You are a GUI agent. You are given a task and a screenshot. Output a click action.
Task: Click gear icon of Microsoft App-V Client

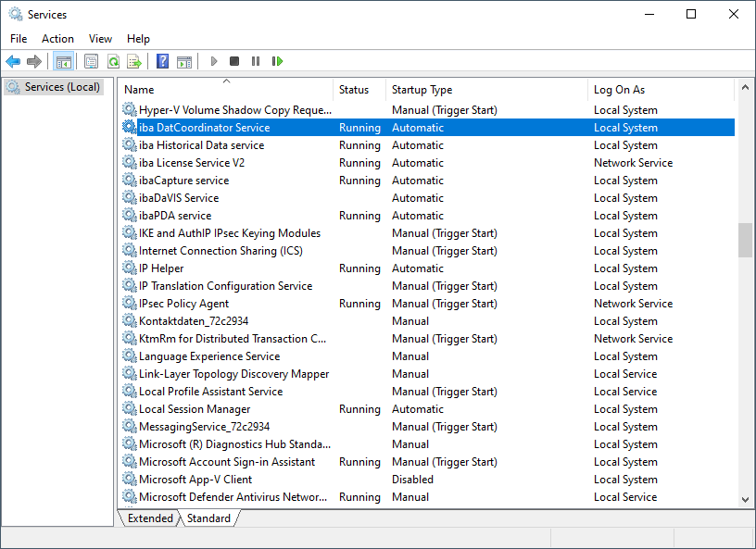(x=129, y=479)
